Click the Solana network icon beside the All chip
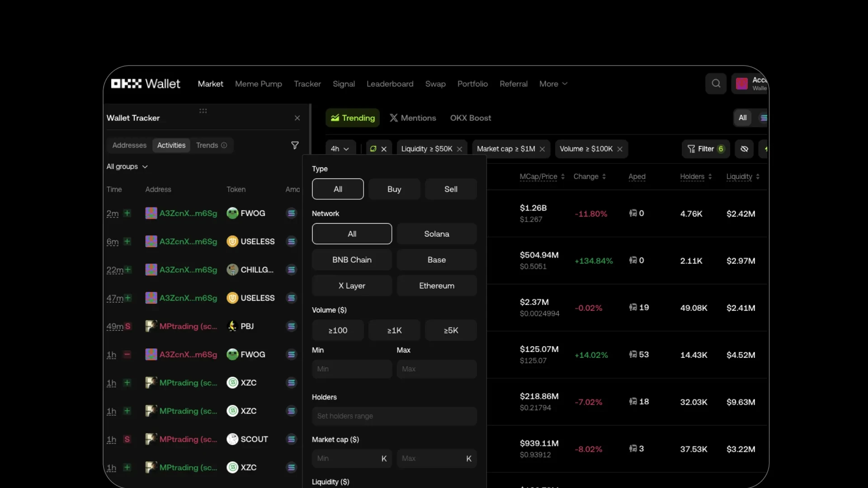The image size is (868, 488). pyautogui.click(x=764, y=118)
